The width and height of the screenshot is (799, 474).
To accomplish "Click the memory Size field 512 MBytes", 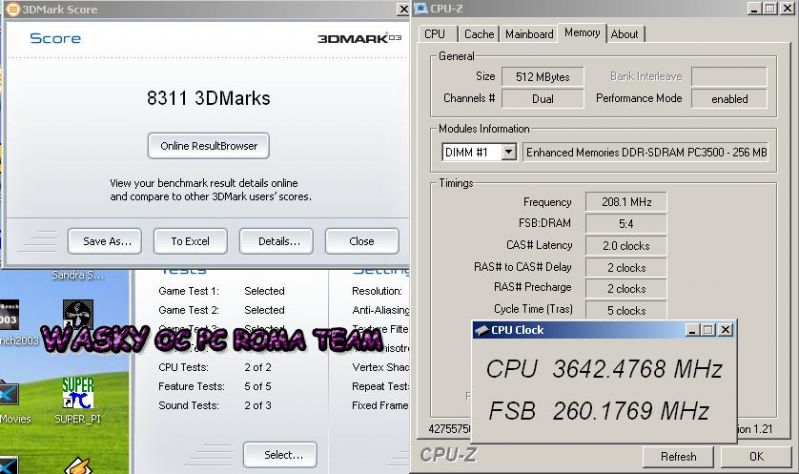I will [543, 77].
